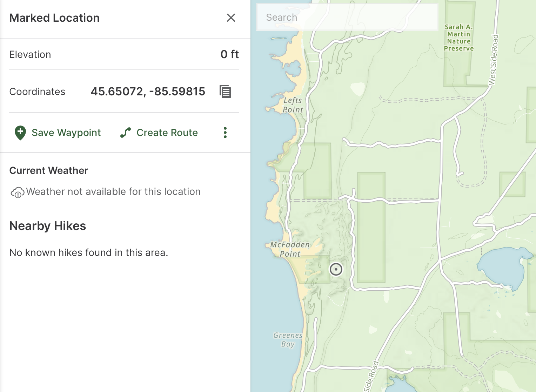Select the McFadden Point map label
The image size is (536, 392).
pos(290,249)
